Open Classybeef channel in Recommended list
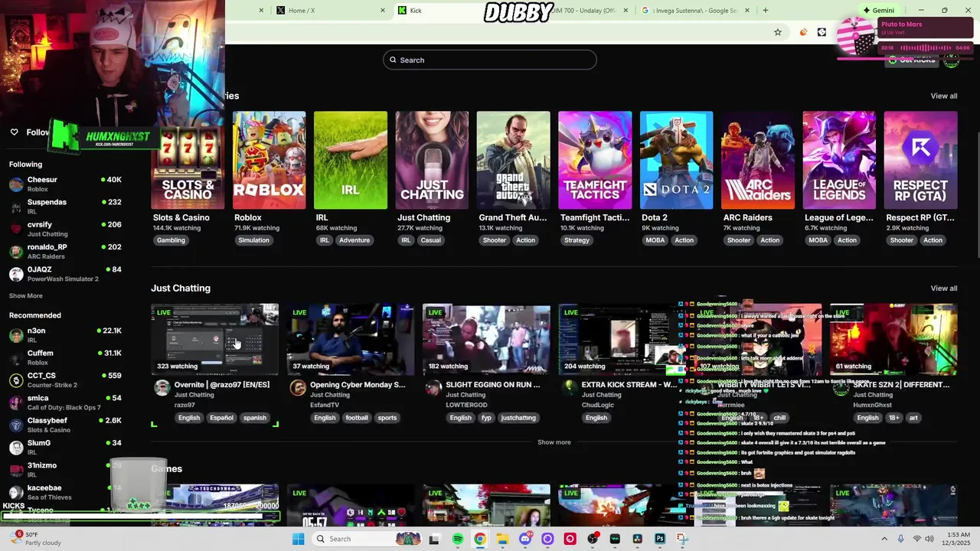Screen dimensions: 980x551 pyautogui.click(x=65, y=425)
